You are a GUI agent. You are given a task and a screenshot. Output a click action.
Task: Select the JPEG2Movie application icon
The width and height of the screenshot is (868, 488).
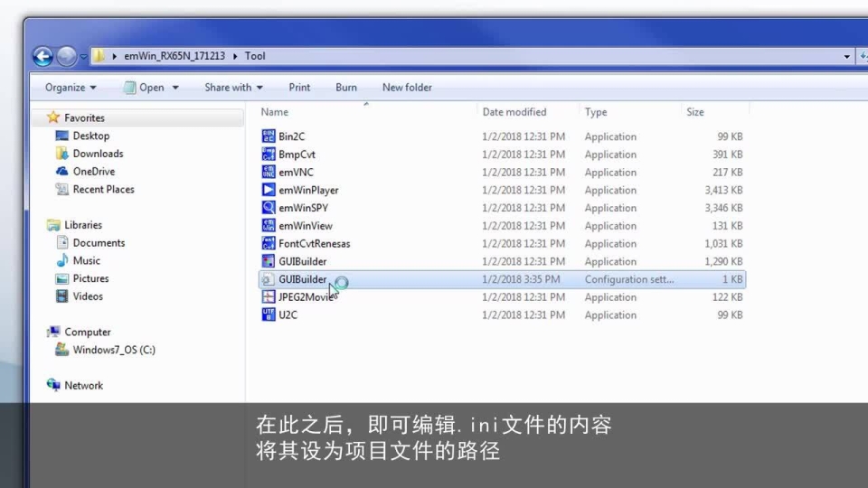[x=269, y=297]
